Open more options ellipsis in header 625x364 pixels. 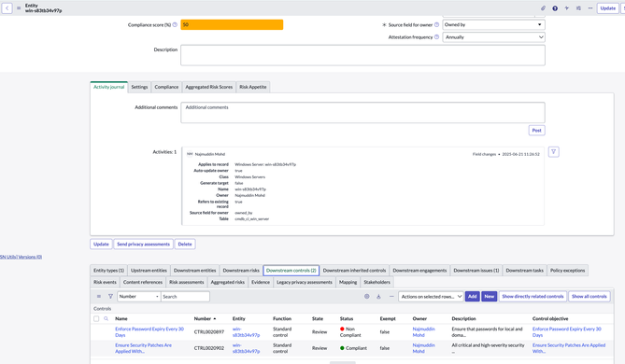pos(590,8)
